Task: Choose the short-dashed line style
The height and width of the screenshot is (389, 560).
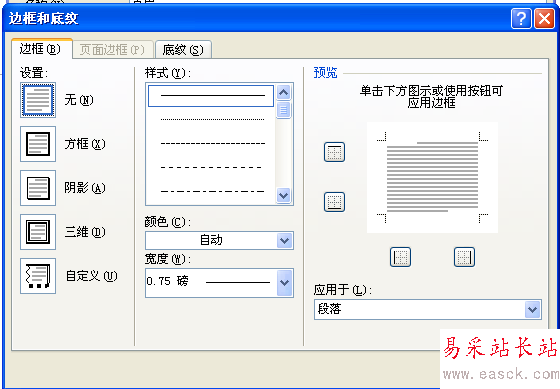Action: click(212, 144)
